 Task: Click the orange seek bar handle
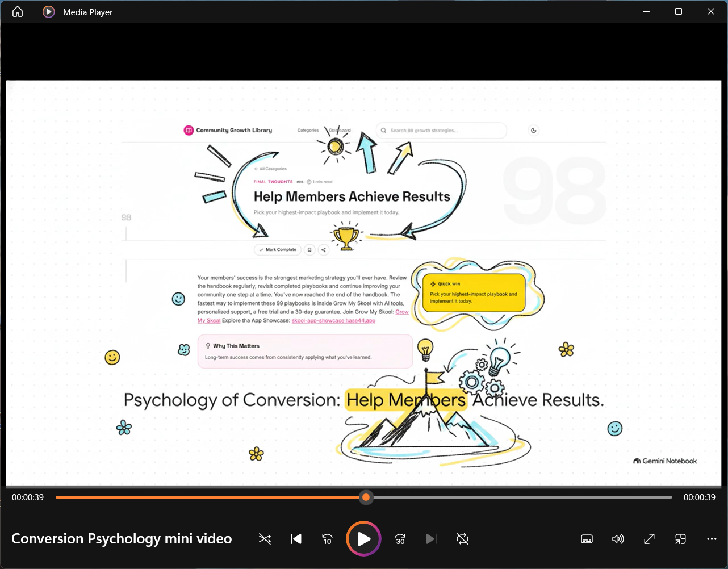tap(366, 497)
